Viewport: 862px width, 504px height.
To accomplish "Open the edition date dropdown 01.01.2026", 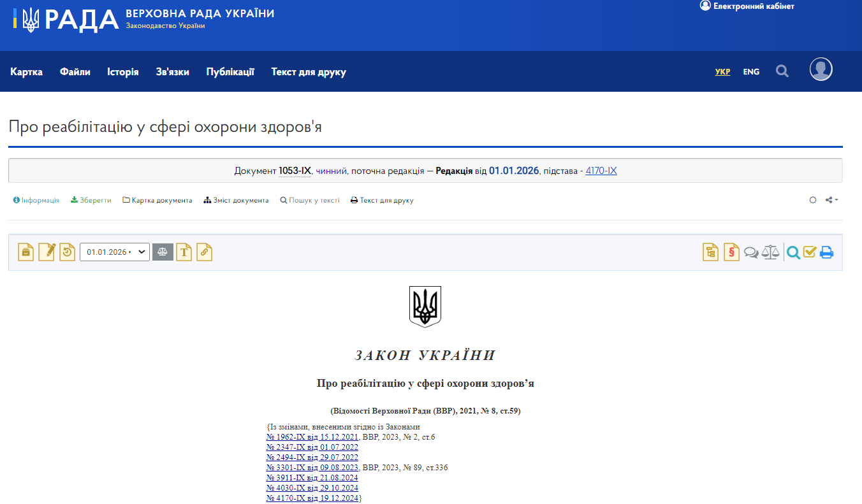I will (114, 252).
